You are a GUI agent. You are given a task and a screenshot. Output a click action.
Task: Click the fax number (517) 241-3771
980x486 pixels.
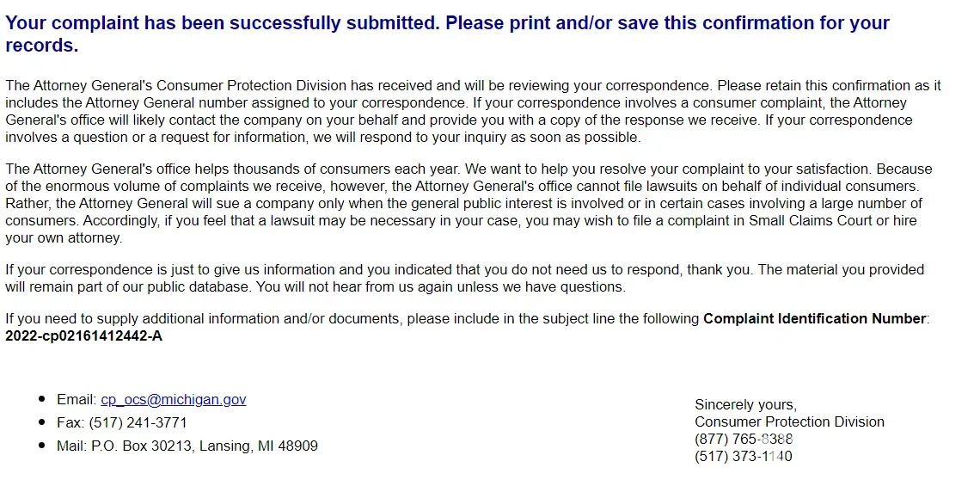[138, 423]
